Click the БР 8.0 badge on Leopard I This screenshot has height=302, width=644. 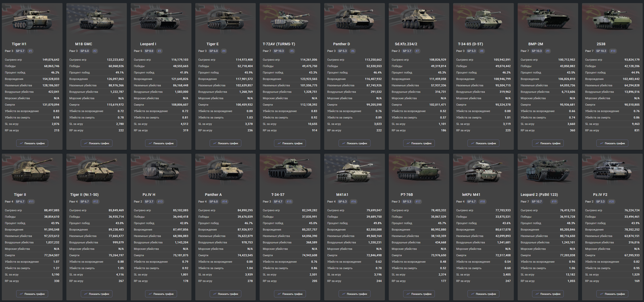coord(149,51)
